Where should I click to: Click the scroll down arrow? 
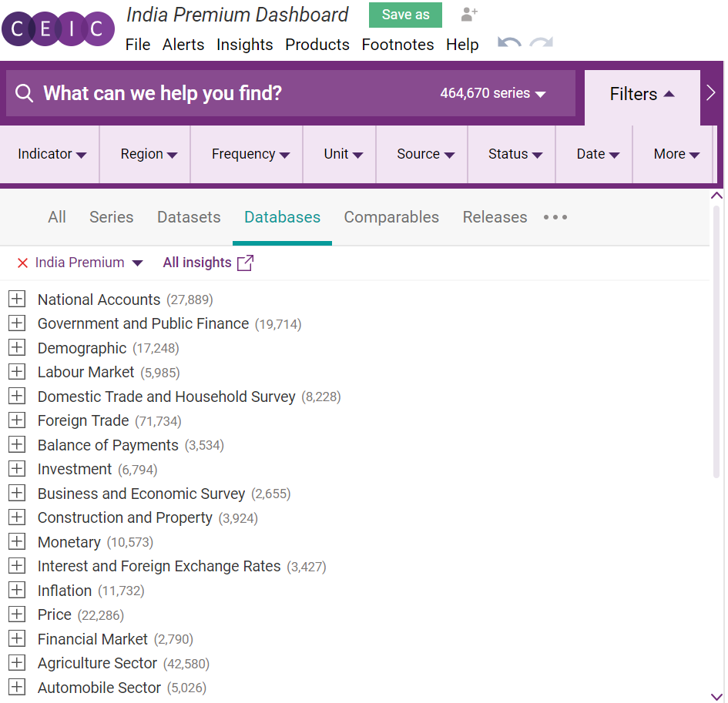716,696
